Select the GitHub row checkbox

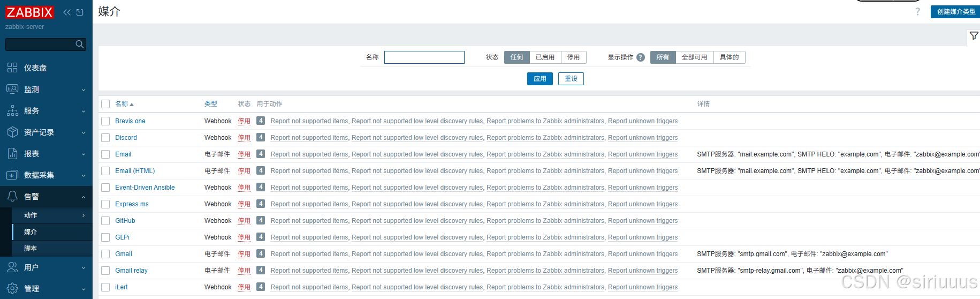click(x=105, y=221)
